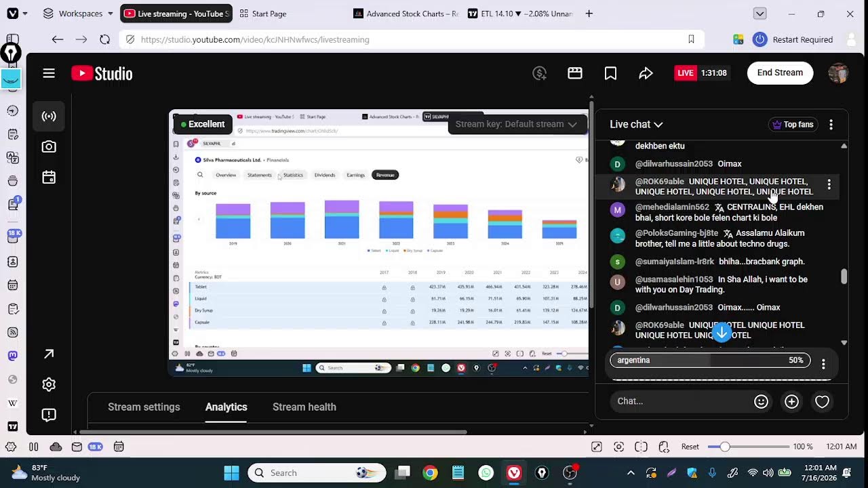Screen dimensions: 868x488
Task: Open Studio settings gear in left sidebar
Action: (x=49, y=384)
